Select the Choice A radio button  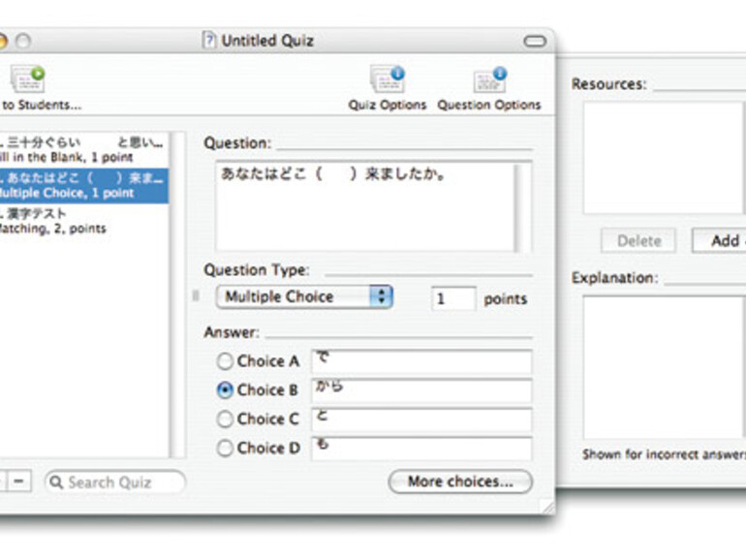[x=225, y=361]
